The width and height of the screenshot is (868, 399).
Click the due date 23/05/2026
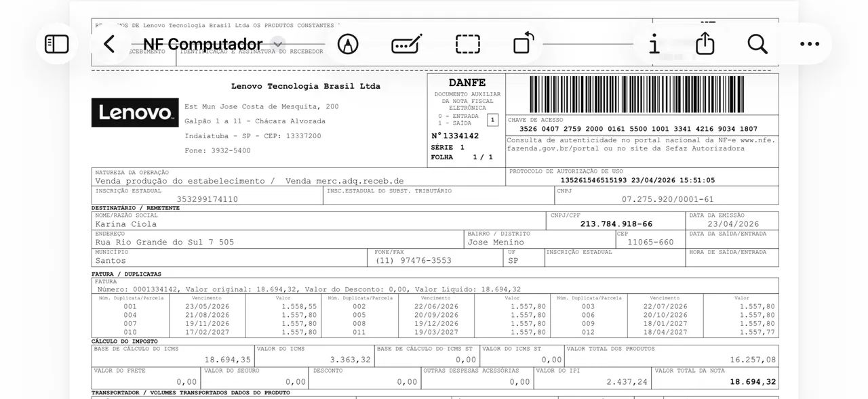point(208,306)
